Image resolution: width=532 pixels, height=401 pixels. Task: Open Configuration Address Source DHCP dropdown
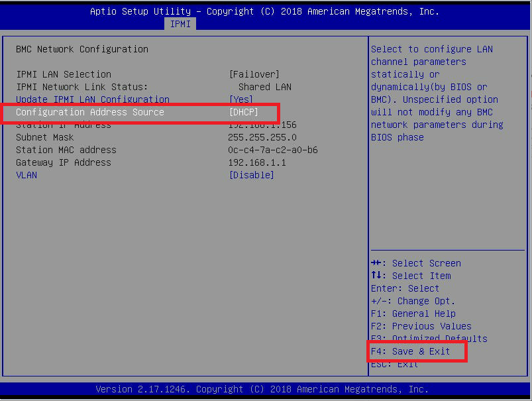(x=243, y=112)
